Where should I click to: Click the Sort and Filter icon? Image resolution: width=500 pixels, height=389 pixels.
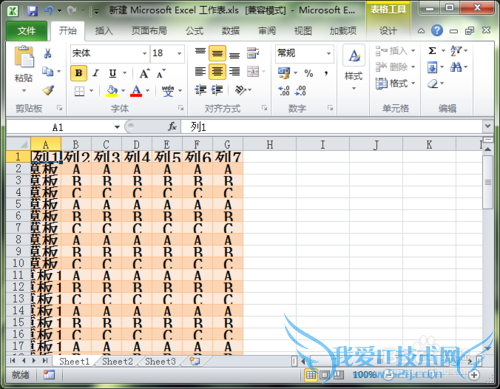coord(456,51)
